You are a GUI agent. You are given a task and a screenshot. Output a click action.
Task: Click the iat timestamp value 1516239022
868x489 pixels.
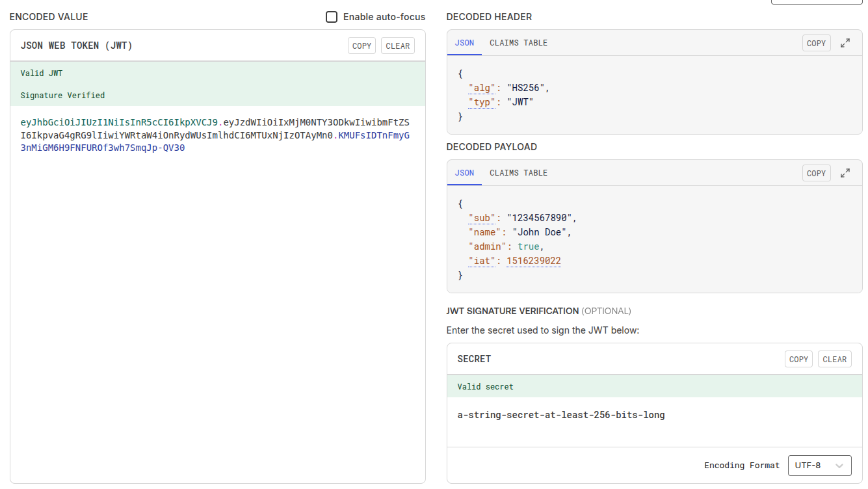533,261
